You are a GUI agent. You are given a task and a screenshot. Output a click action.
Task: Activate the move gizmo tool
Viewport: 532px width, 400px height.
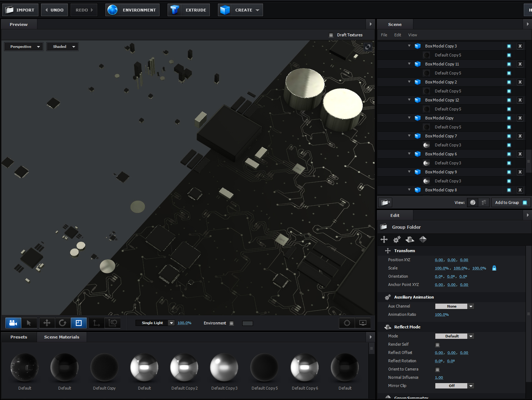(47, 323)
